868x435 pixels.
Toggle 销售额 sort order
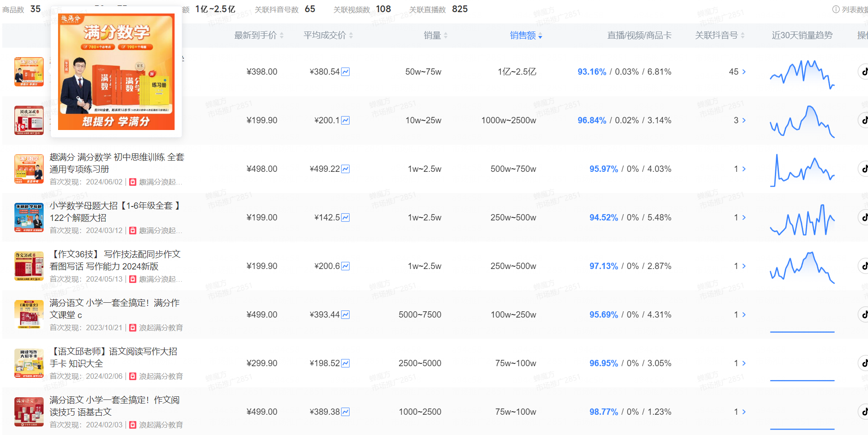tap(526, 36)
